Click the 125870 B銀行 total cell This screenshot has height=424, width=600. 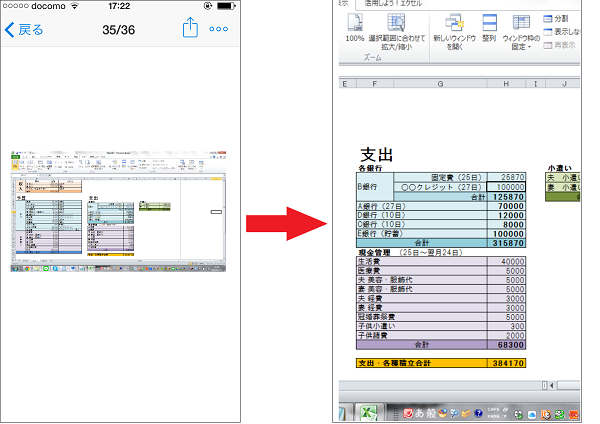506,198
